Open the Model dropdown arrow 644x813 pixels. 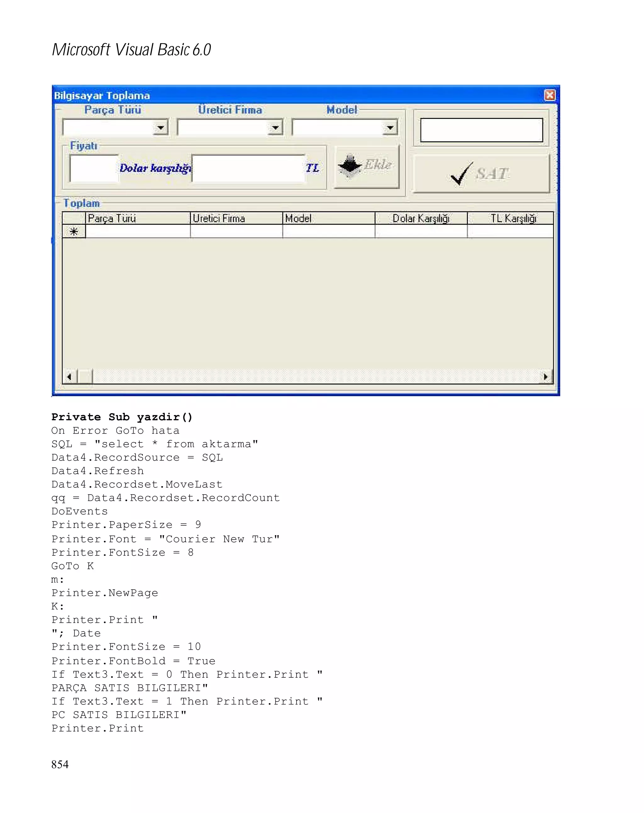click(390, 127)
